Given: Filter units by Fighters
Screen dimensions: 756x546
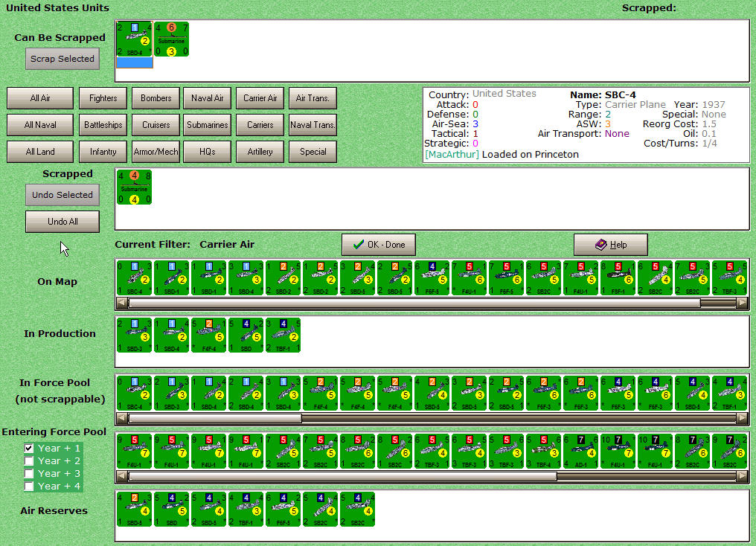Looking at the screenshot, I should [x=103, y=98].
